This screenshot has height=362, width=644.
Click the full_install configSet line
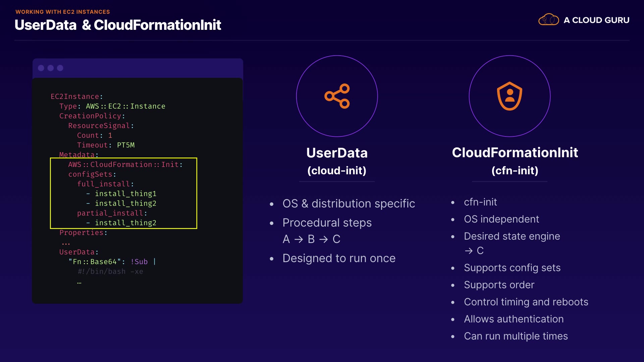(105, 184)
